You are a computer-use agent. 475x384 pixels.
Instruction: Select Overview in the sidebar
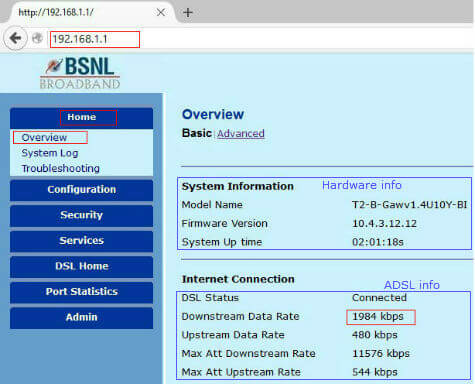44,137
